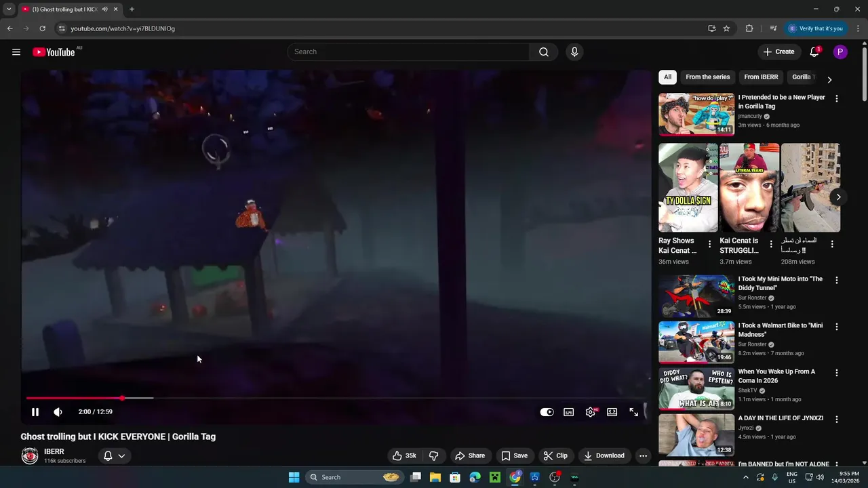The height and width of the screenshot is (488, 868).
Task: Click the taskbar Search box
Action: (x=355, y=477)
